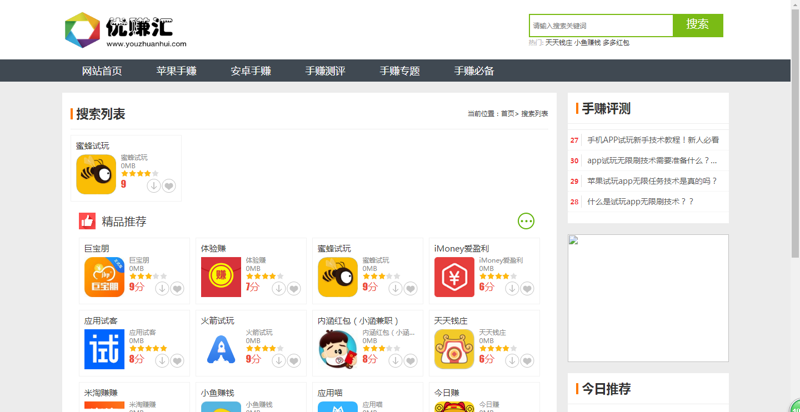
Task: Click the 优赚汇 site logo
Action: [x=126, y=30]
